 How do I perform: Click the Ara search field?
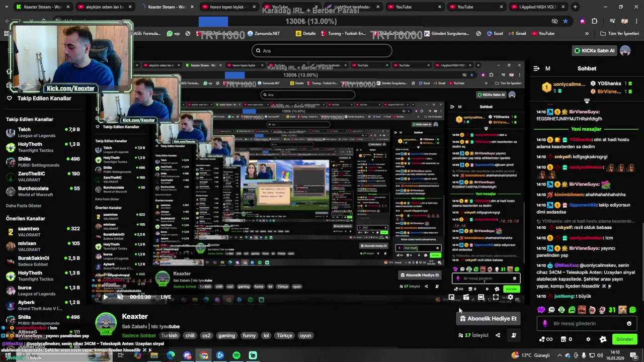click(x=322, y=50)
